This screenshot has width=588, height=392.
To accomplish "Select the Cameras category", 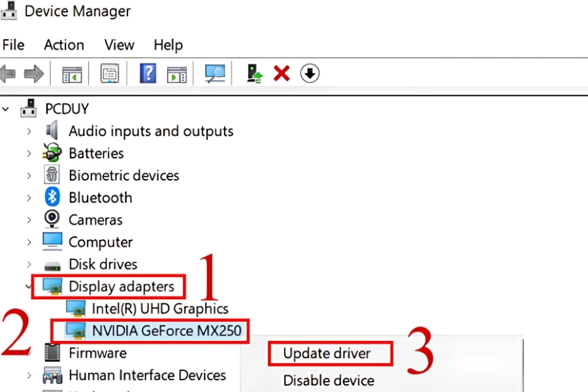I will [95, 220].
